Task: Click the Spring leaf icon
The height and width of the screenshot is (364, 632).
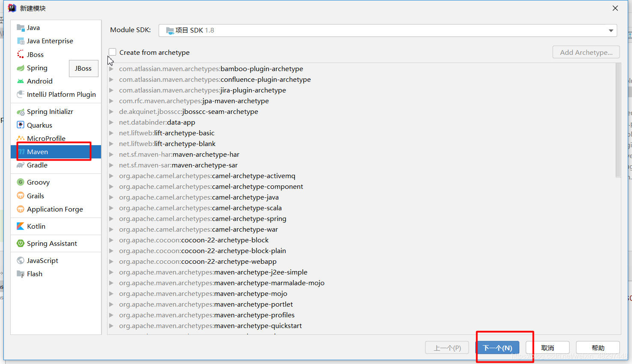Action: pos(21,68)
